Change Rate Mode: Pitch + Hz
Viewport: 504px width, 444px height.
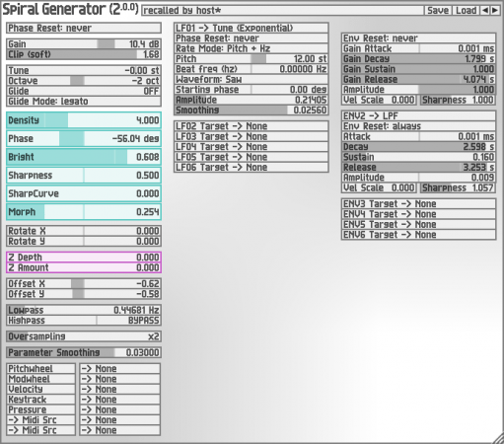252,48
